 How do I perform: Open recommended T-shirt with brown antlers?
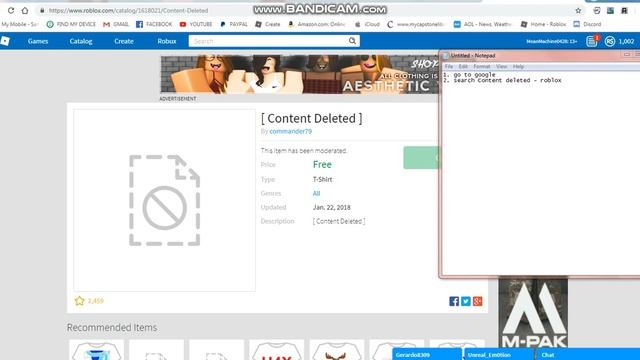tap(337, 350)
